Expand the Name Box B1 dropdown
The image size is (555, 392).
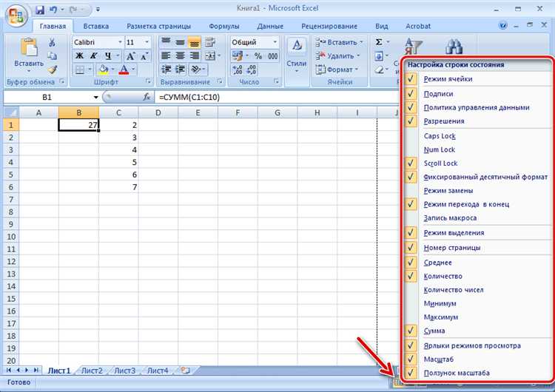coord(95,98)
